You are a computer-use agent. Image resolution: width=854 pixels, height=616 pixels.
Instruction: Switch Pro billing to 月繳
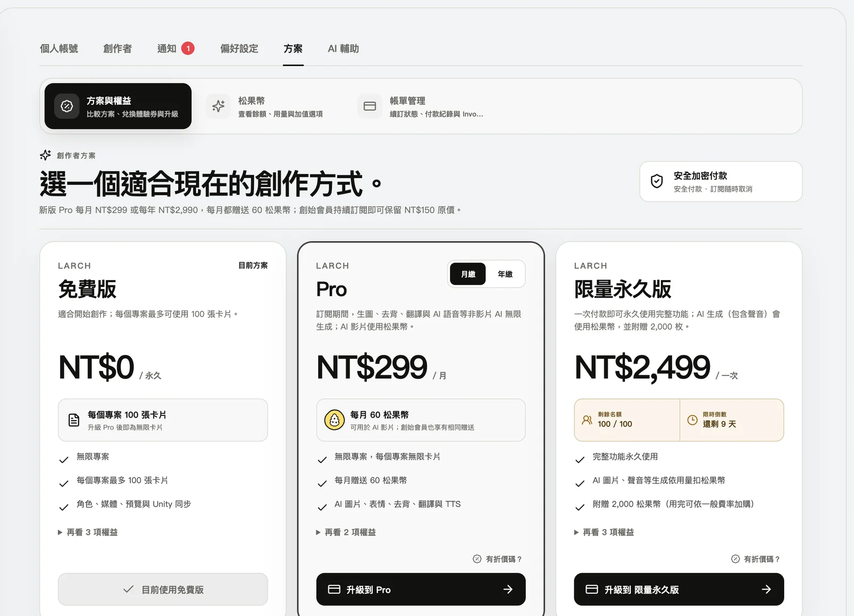(468, 274)
